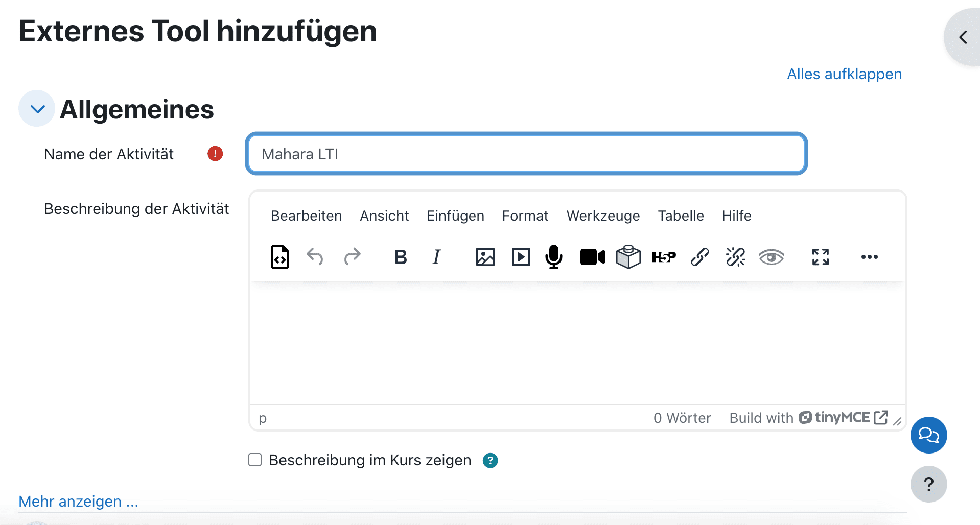Open the source code editor icon

(279, 257)
